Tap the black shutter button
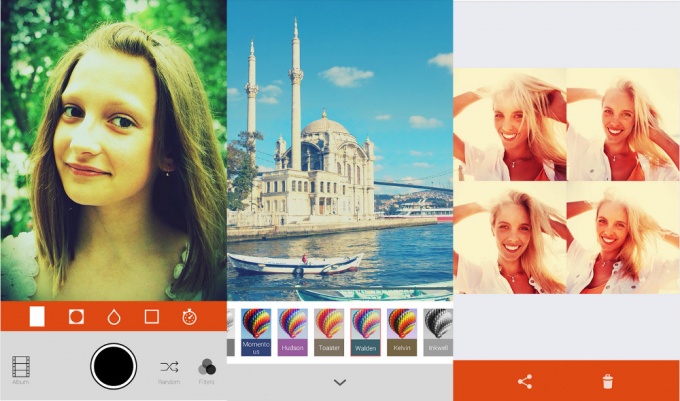The height and width of the screenshot is (401, 680). [x=114, y=366]
